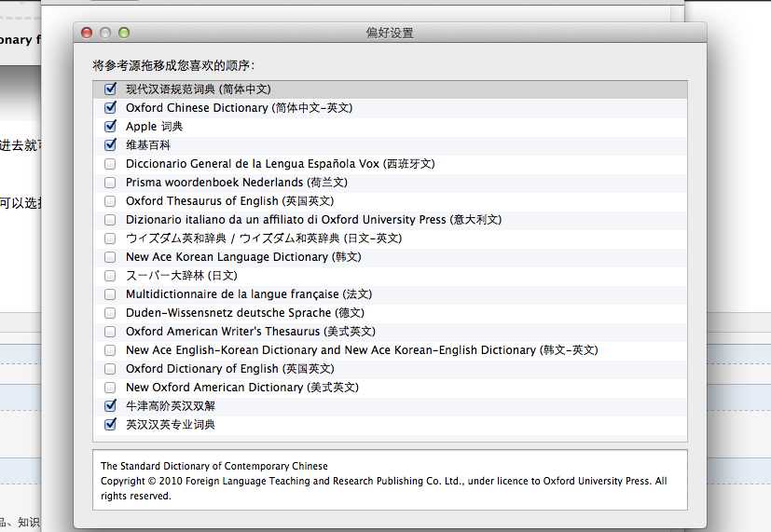
Task: Select the 现代汉语规范词典 (简体中文) row text
Action: 199,89
